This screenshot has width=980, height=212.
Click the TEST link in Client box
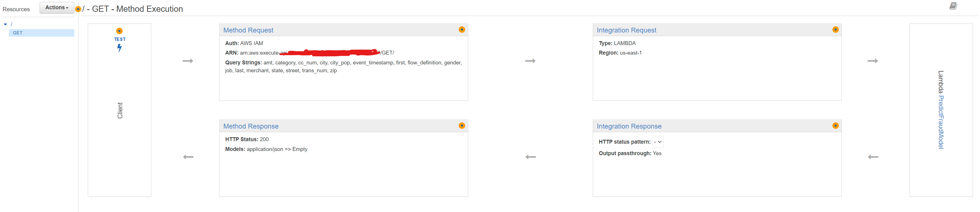(x=120, y=39)
